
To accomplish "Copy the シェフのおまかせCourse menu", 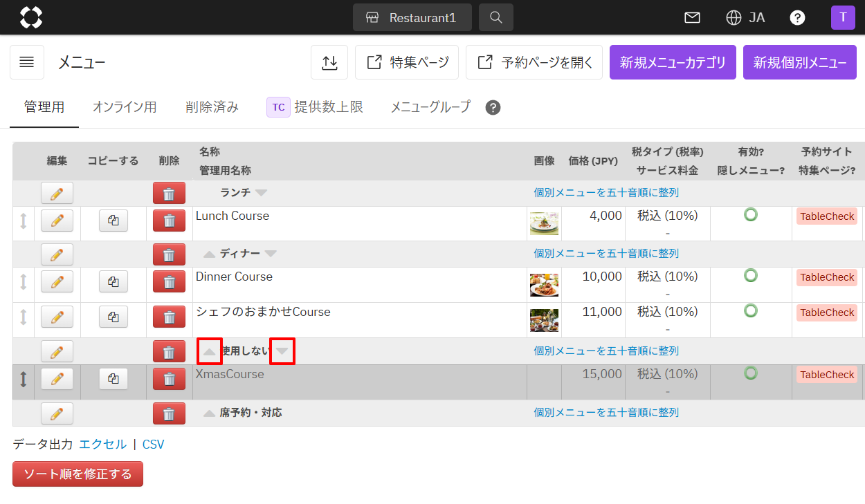I will [113, 317].
